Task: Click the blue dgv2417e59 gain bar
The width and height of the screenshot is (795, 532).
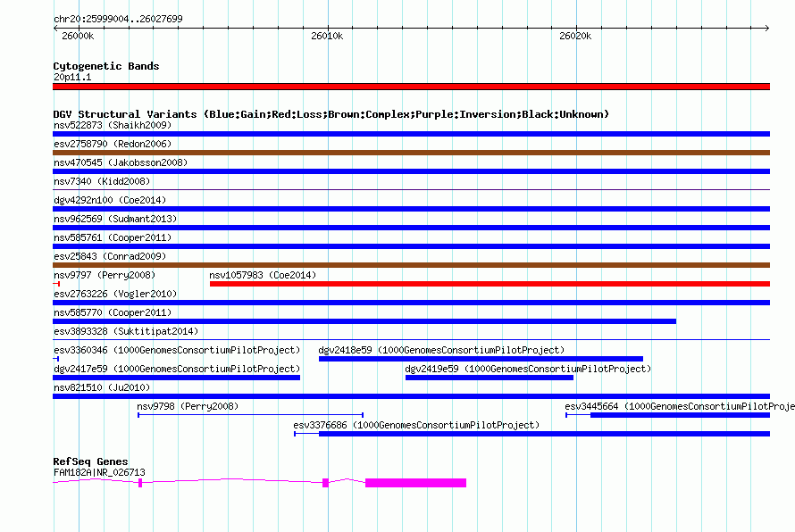Action: pos(177,378)
